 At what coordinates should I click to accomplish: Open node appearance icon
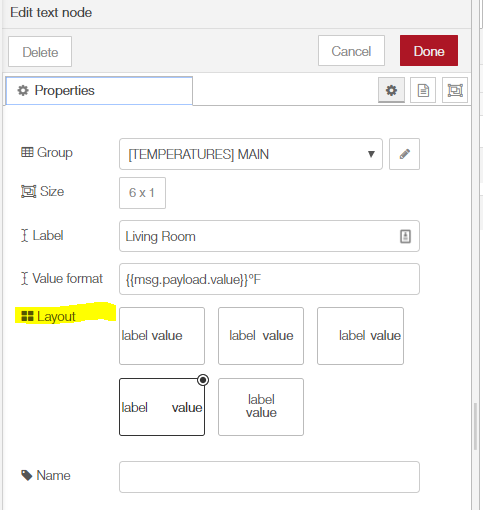[455, 90]
